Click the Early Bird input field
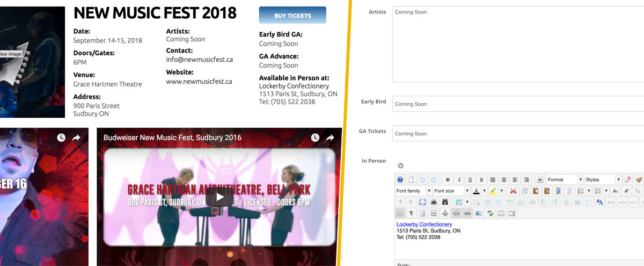Screen dimensions: 644x266 pos(518,104)
